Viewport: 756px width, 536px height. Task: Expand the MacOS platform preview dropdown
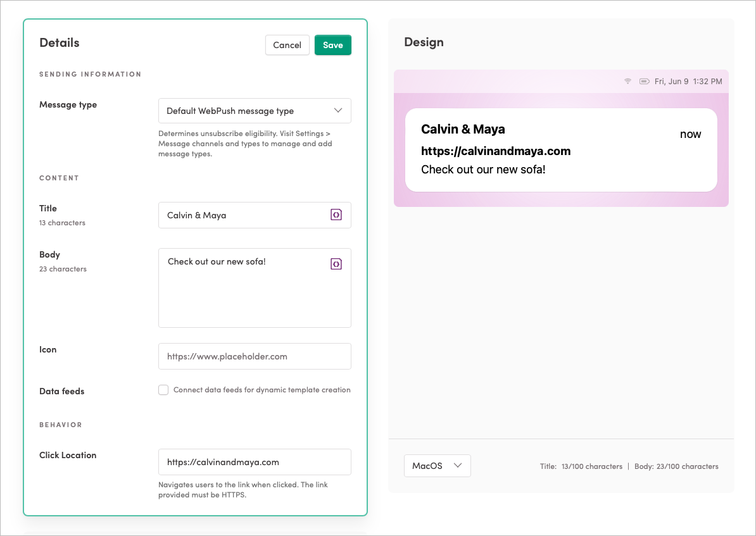[437, 466]
